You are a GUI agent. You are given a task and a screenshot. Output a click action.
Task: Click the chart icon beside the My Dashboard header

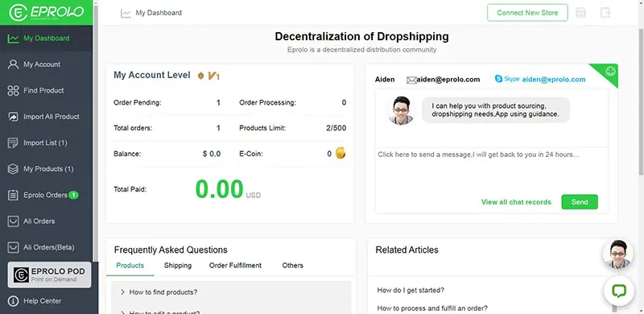(126, 13)
